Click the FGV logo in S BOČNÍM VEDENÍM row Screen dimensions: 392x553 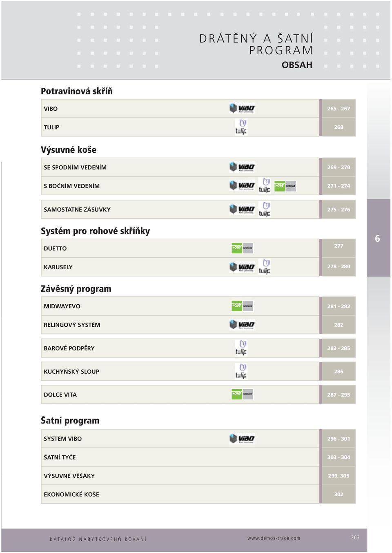tap(285, 186)
